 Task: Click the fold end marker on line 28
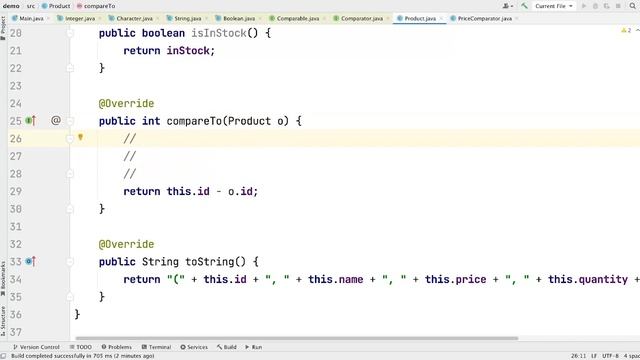(70, 173)
